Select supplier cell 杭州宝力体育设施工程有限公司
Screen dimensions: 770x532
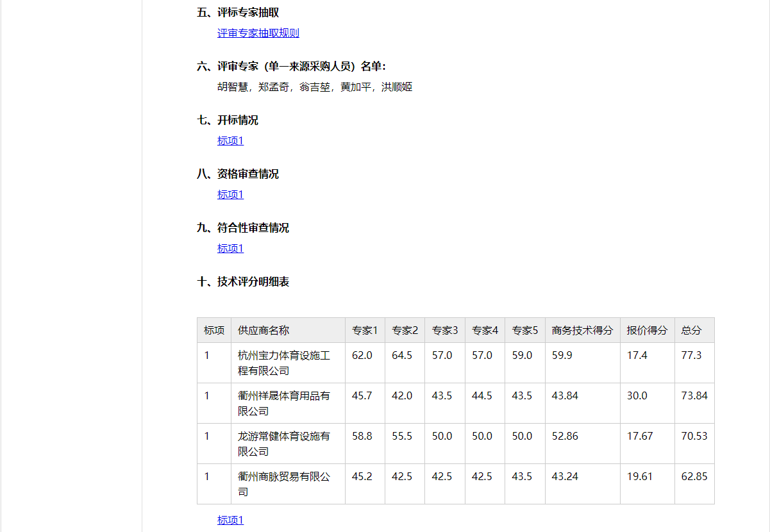[284, 363]
